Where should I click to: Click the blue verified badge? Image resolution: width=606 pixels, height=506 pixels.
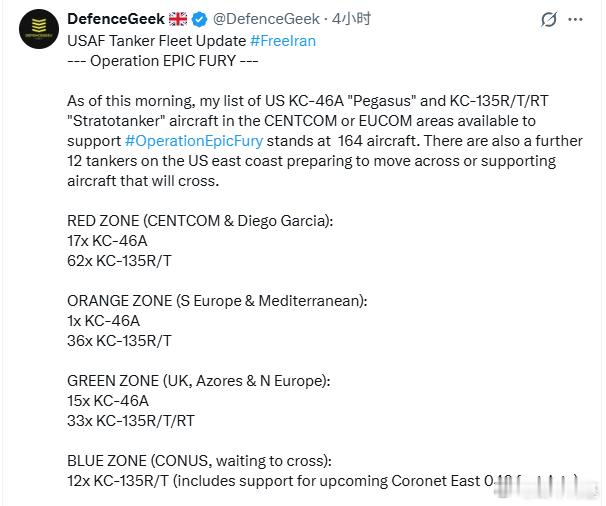pos(202,19)
